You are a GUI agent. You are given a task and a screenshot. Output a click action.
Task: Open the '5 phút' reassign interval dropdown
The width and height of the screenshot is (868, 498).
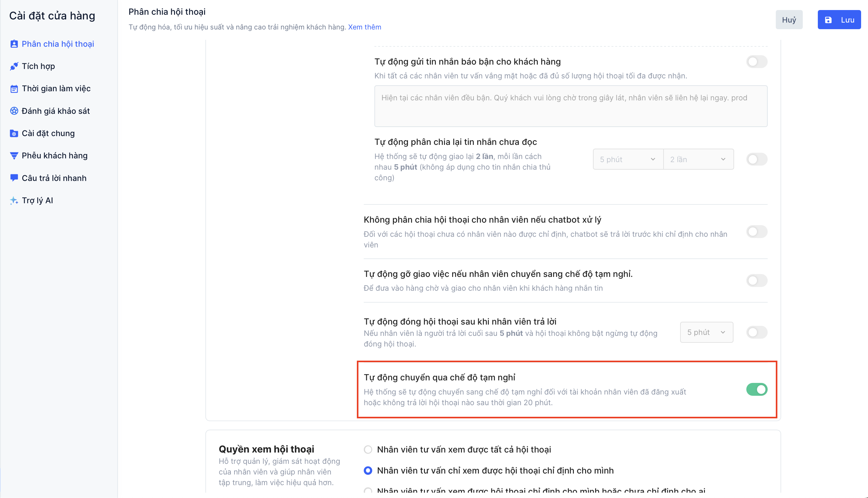tap(627, 159)
